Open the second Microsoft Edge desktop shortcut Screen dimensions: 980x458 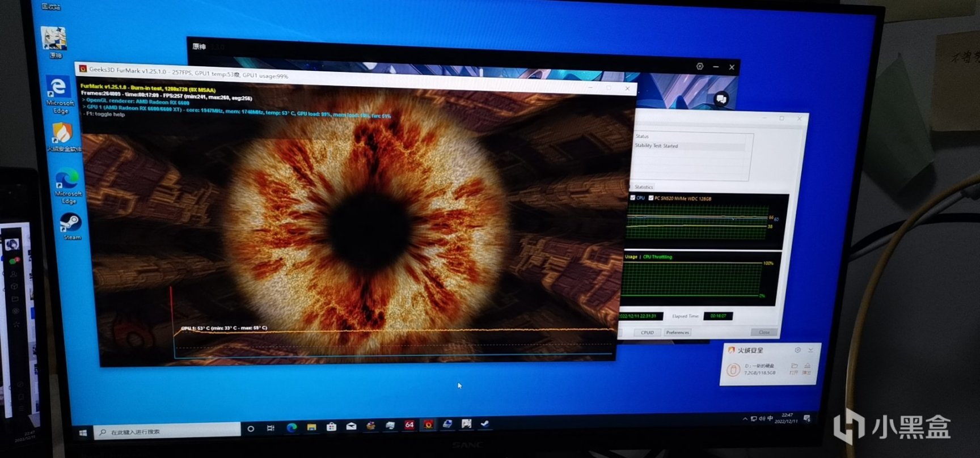68,186
